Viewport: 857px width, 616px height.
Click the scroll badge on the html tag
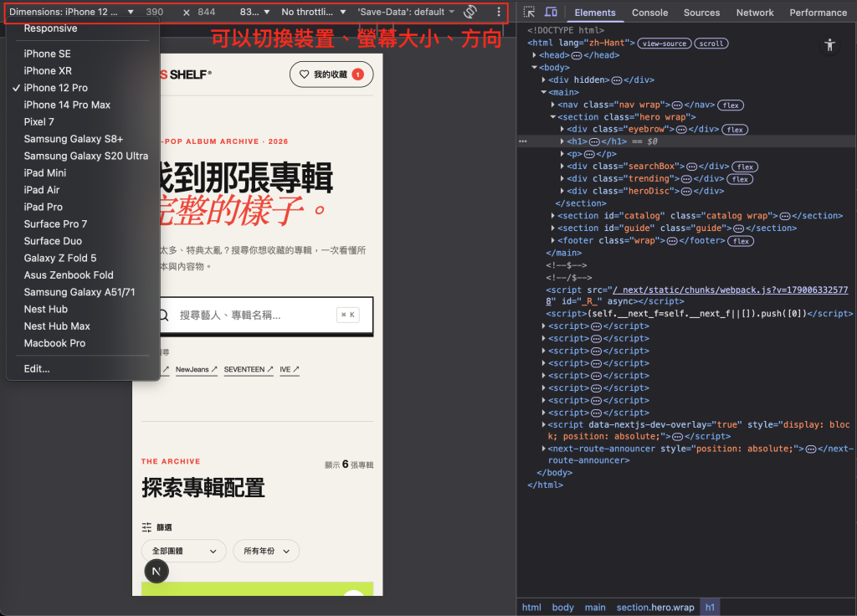click(x=711, y=44)
